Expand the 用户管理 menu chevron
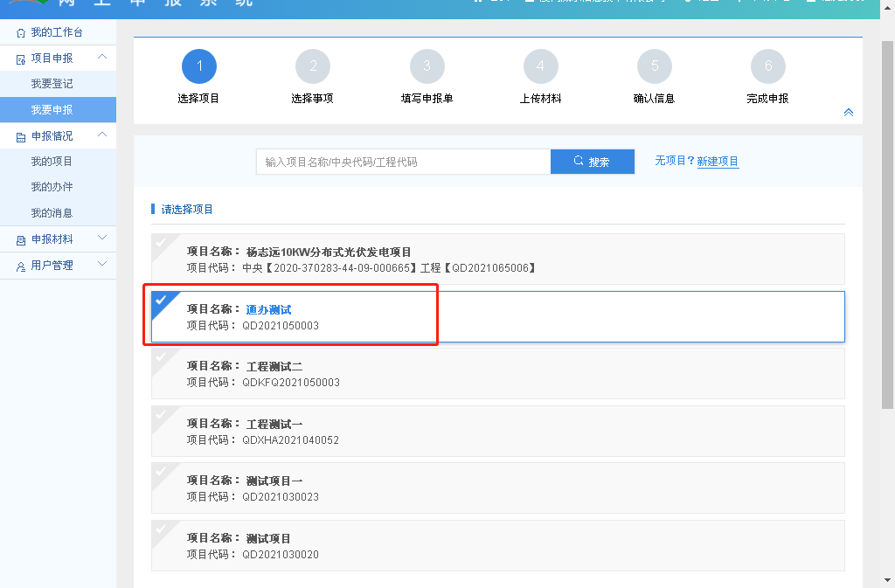This screenshot has height=588, width=895. (x=102, y=265)
